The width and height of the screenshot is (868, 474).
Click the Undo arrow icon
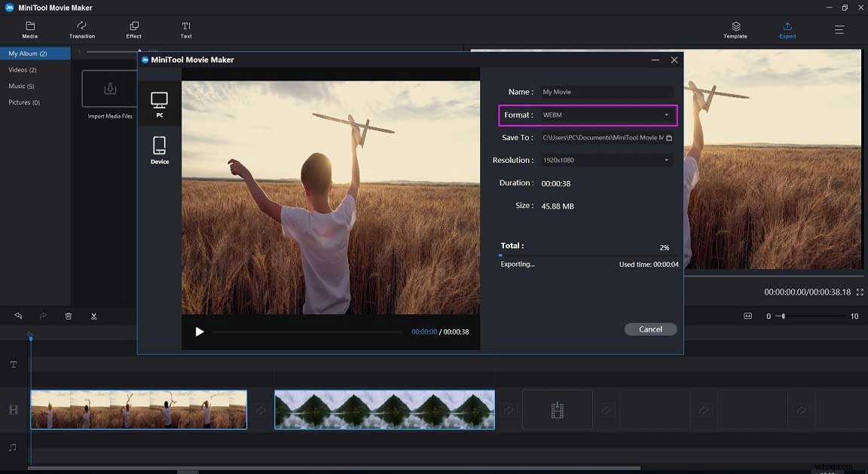point(18,316)
